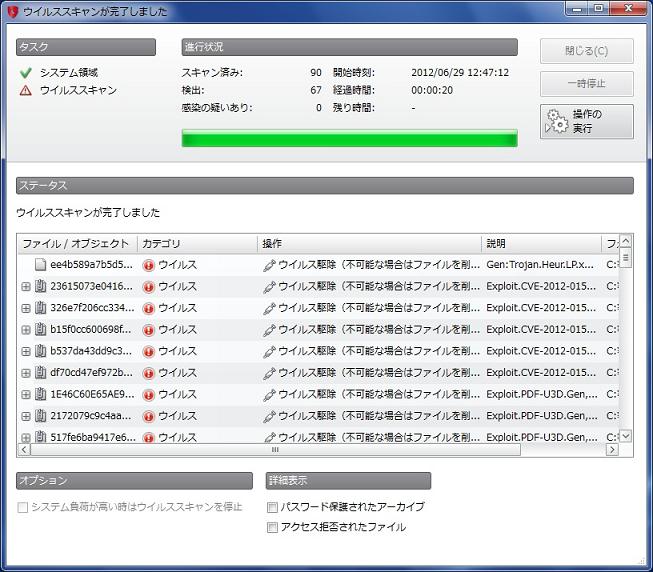Click the horizontal scrollbar thumb of results list
The width and height of the screenshot is (653, 572).
pos(276,450)
